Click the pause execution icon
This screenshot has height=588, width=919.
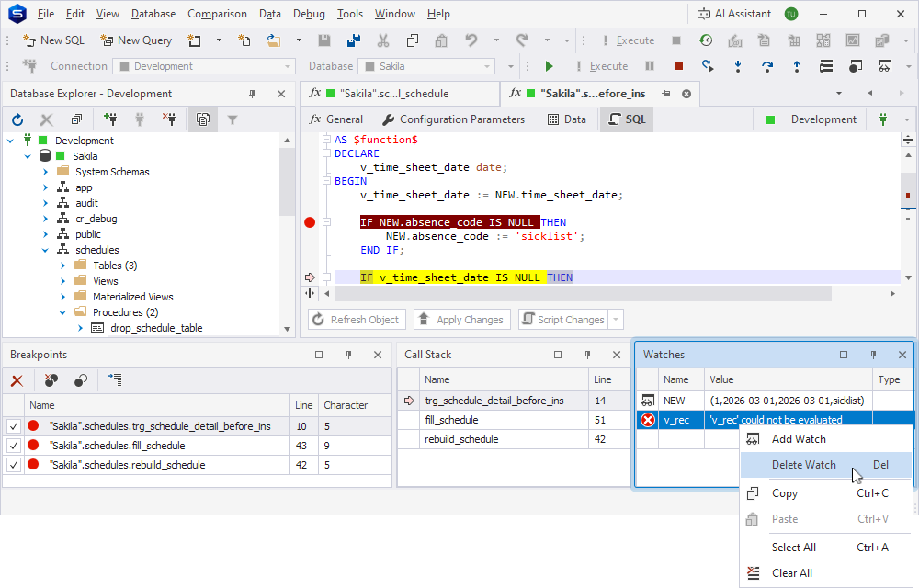[x=650, y=66]
